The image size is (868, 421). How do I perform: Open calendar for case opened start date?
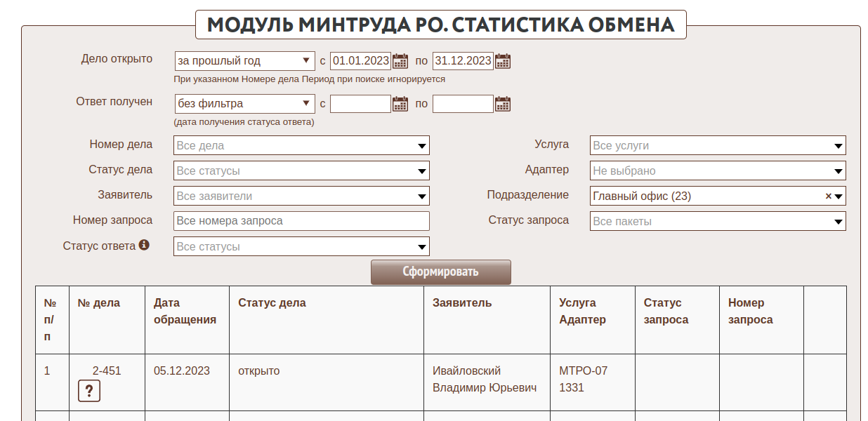400,61
